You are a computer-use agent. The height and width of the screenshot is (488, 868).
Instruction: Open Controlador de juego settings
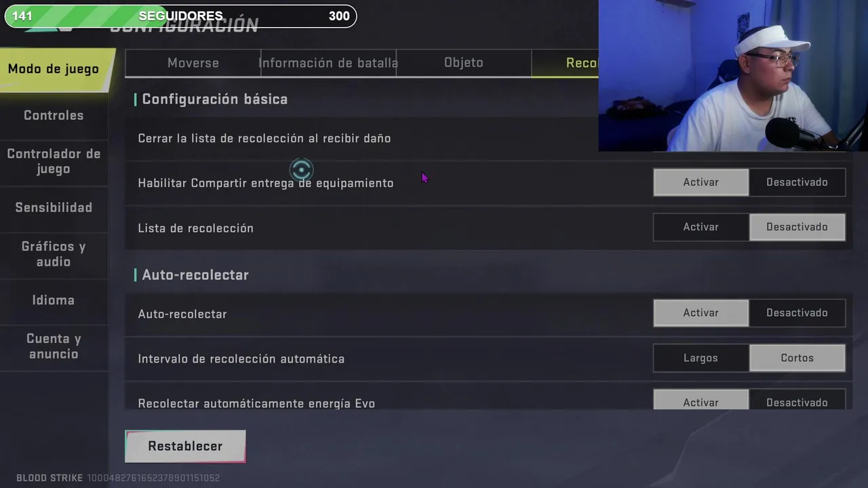pyautogui.click(x=54, y=161)
